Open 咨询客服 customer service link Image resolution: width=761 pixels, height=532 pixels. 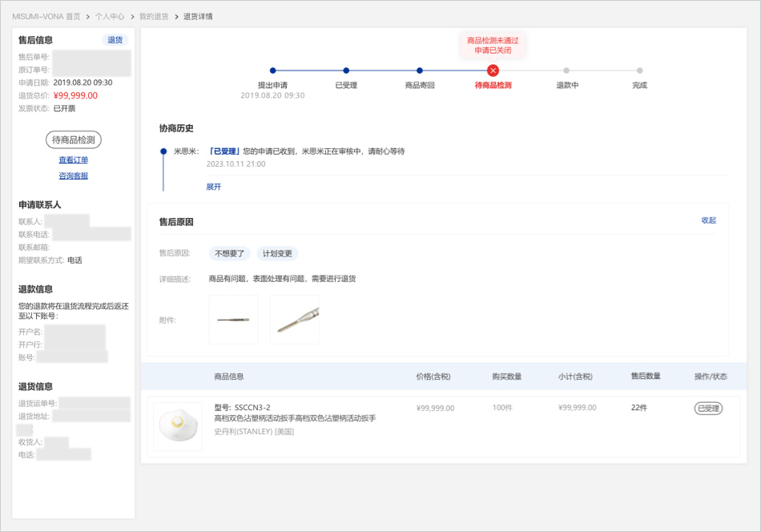coord(74,175)
